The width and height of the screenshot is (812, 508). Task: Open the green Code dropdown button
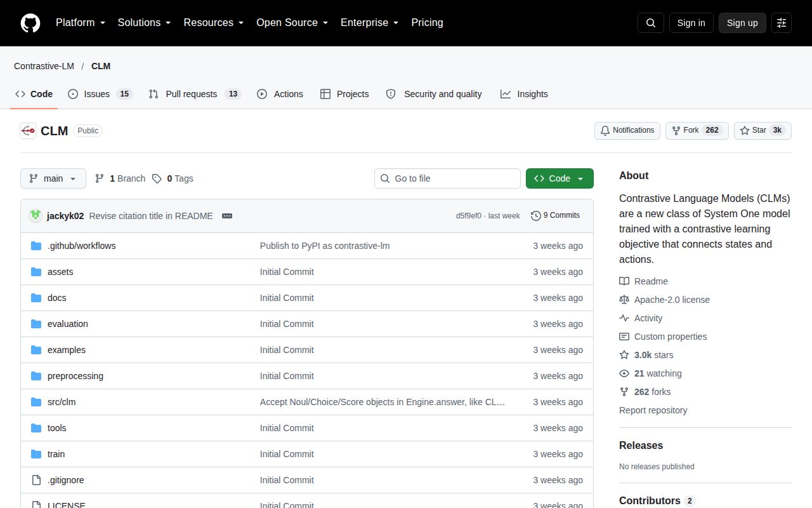pos(560,178)
